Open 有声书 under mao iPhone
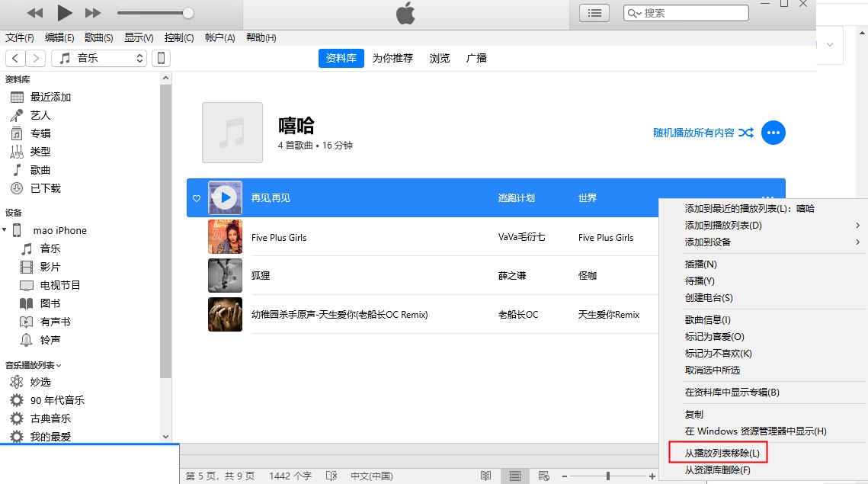This screenshot has width=868, height=484. tap(55, 322)
